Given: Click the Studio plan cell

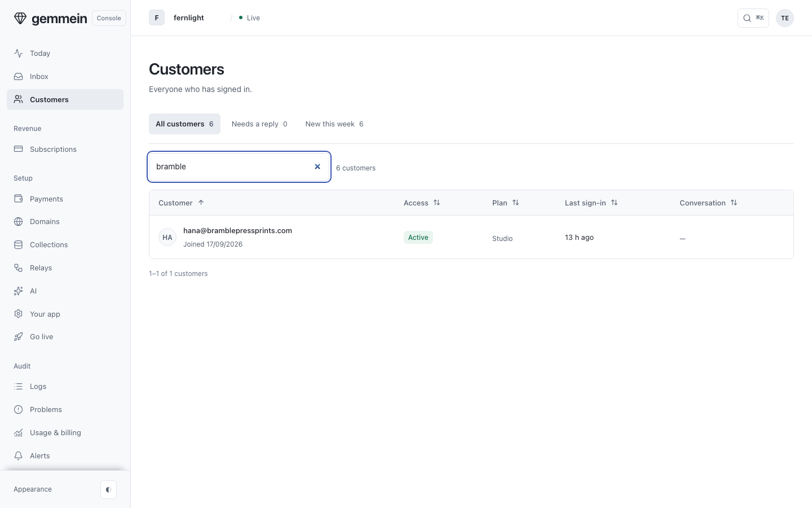Looking at the screenshot, I should pos(502,238).
